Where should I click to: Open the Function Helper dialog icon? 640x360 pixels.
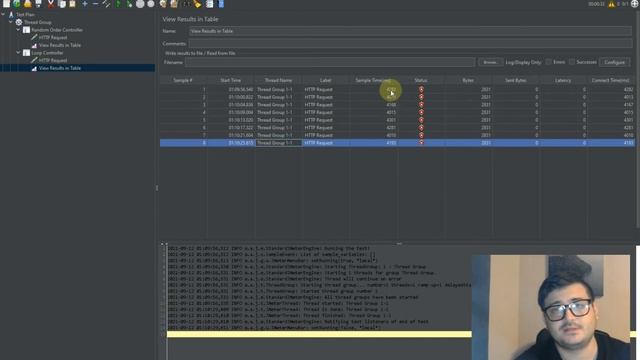pos(209,4)
